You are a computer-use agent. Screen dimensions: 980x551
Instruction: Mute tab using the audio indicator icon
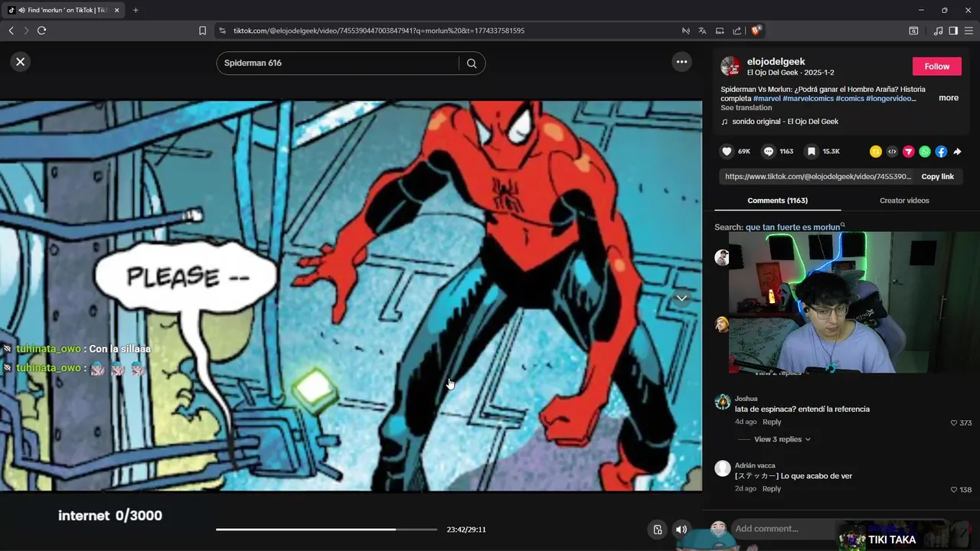click(x=21, y=10)
